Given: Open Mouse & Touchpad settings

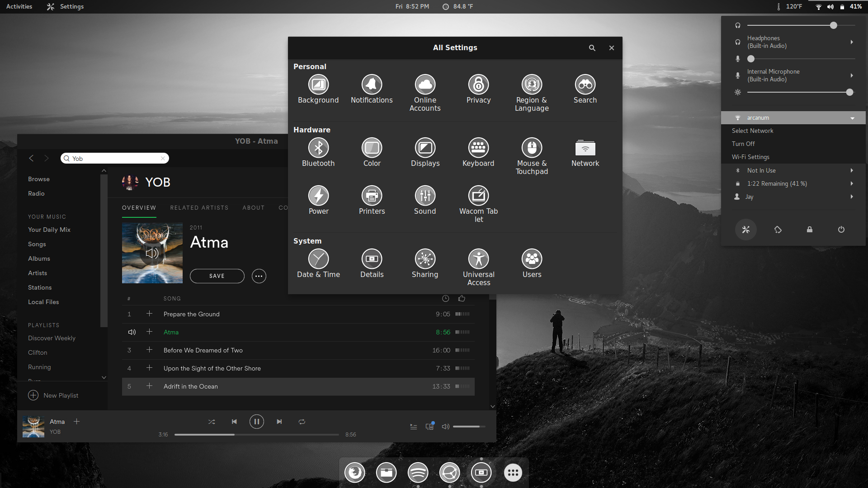Looking at the screenshot, I should click(532, 156).
